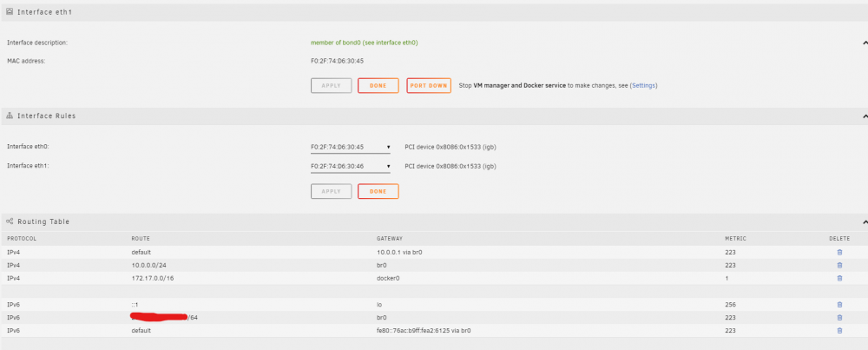Click Apply in Interface Rules section
Viewport: 868px width, 350px height.
click(x=331, y=191)
